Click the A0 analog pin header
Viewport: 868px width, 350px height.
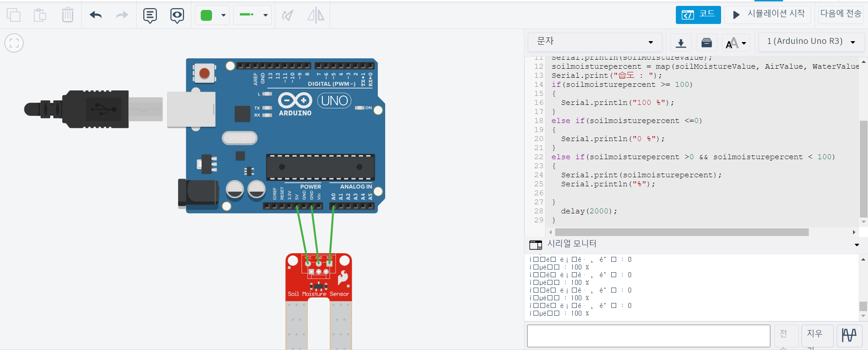pyautogui.click(x=334, y=206)
